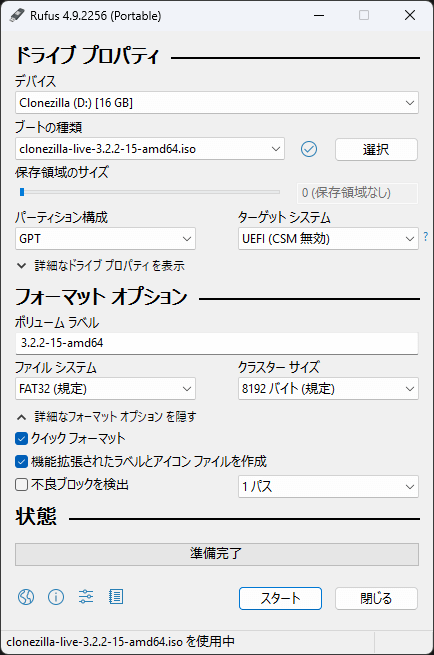
Task: Show the about information icon
Action: coord(56,597)
